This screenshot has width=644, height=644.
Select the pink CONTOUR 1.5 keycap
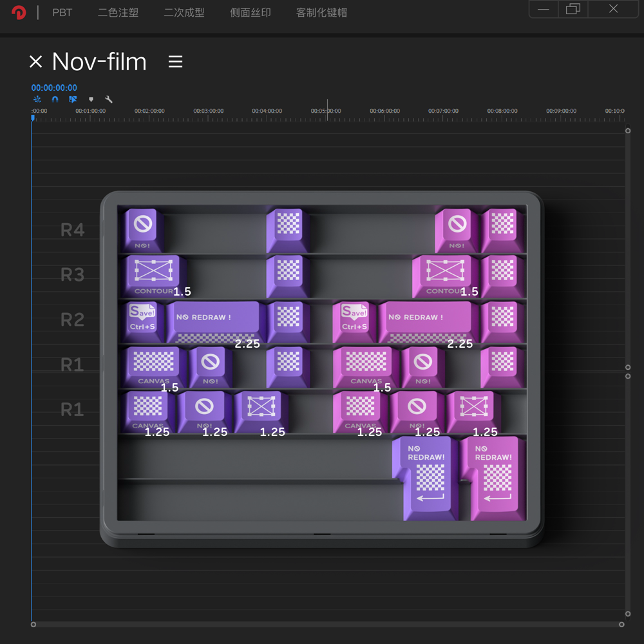coord(445,276)
